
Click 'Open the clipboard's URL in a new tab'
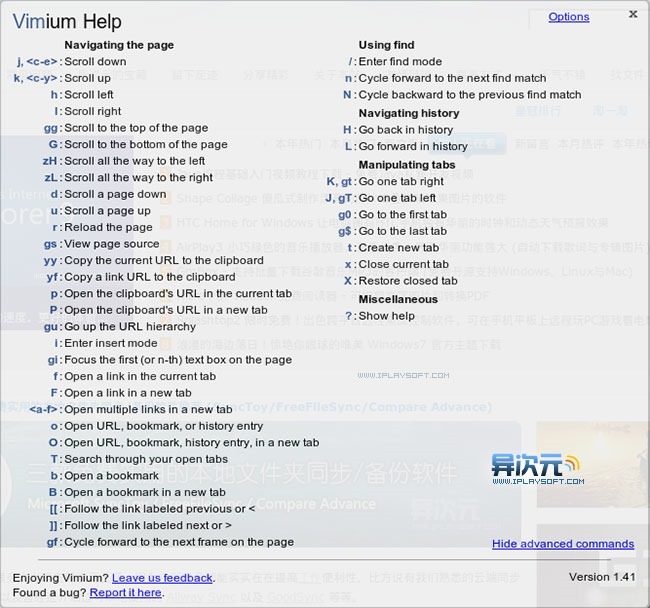click(166, 310)
